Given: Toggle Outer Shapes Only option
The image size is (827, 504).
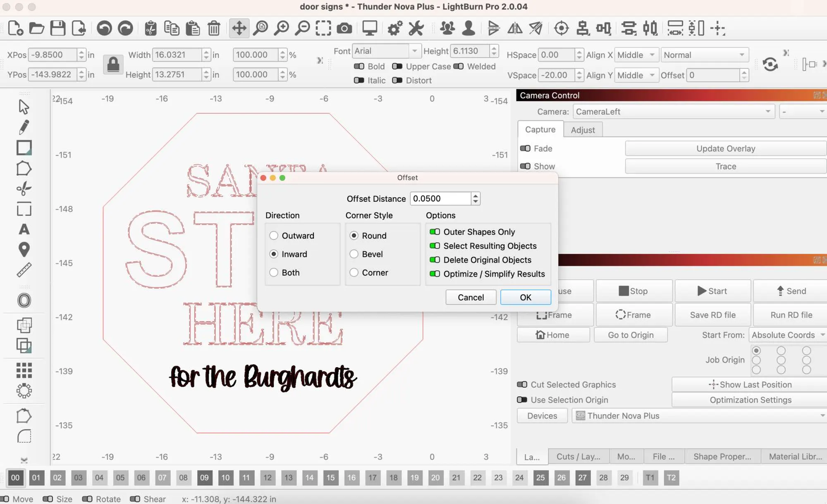Looking at the screenshot, I should pos(435,232).
